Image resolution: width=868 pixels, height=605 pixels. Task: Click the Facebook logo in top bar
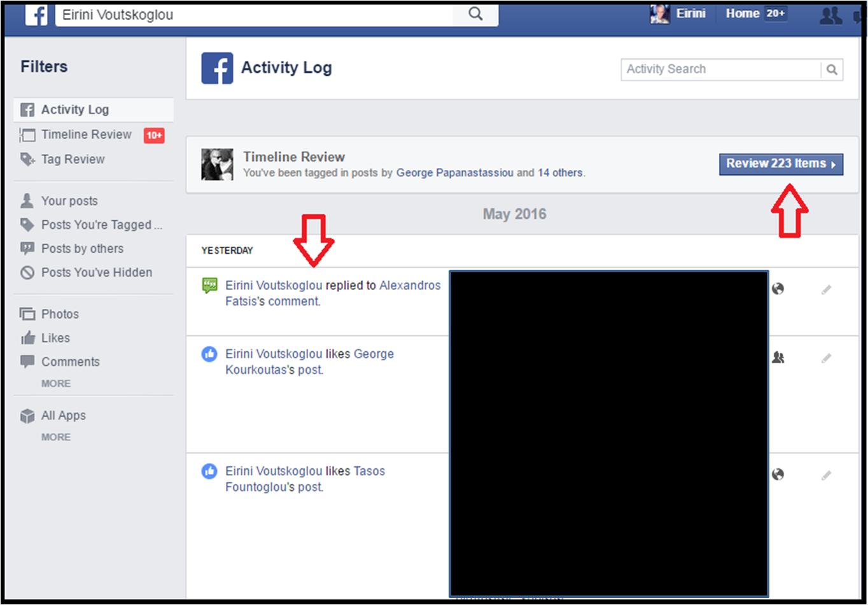(36, 14)
